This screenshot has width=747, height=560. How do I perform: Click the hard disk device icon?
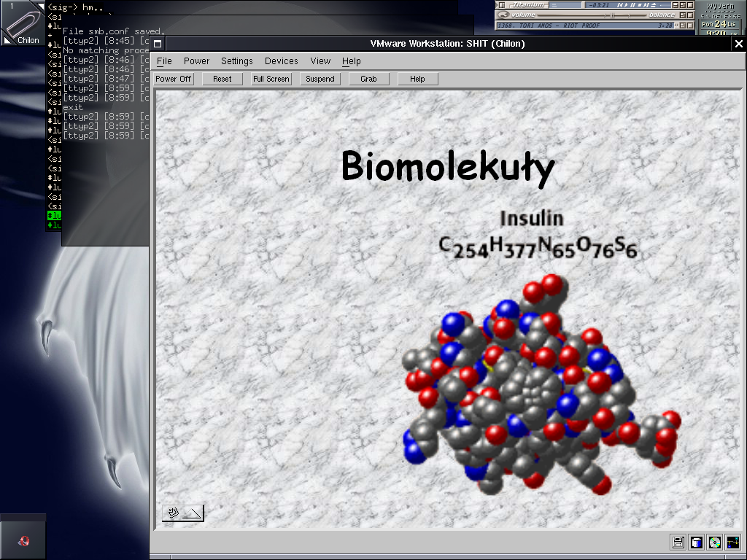point(697,542)
